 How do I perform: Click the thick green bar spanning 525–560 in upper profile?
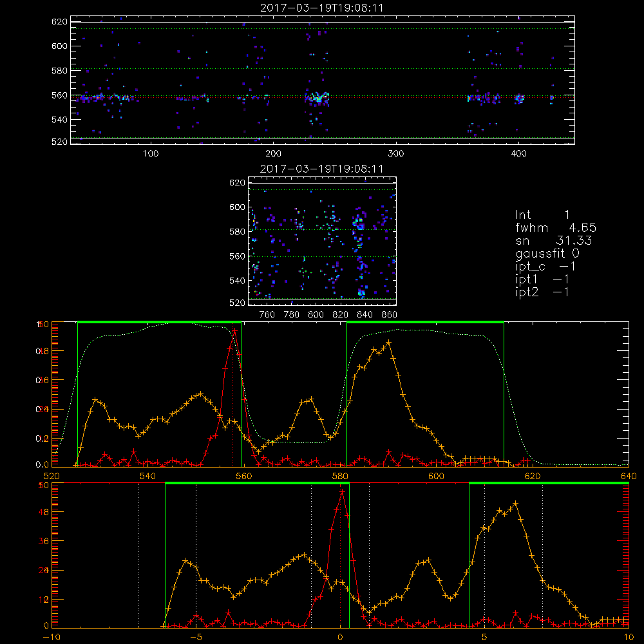(x=159, y=322)
